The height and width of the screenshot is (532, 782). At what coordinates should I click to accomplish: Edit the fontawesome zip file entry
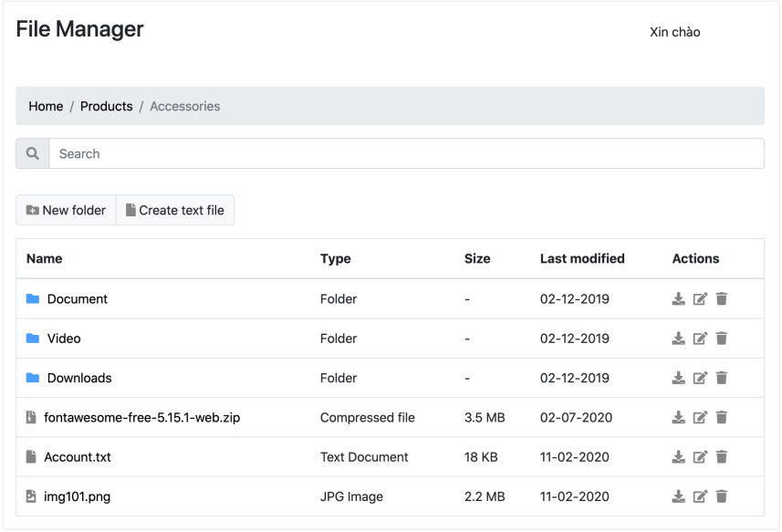700,418
